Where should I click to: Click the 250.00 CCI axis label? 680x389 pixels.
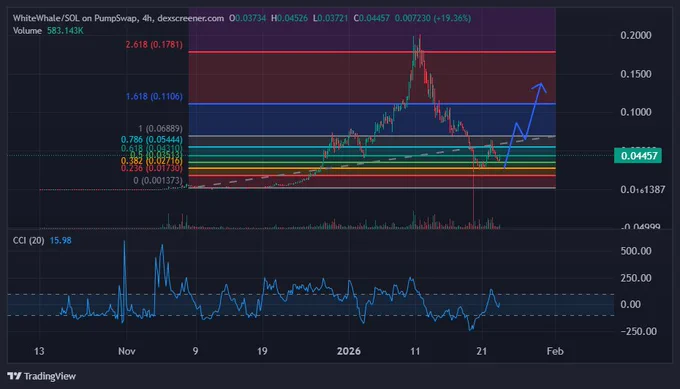click(x=636, y=278)
